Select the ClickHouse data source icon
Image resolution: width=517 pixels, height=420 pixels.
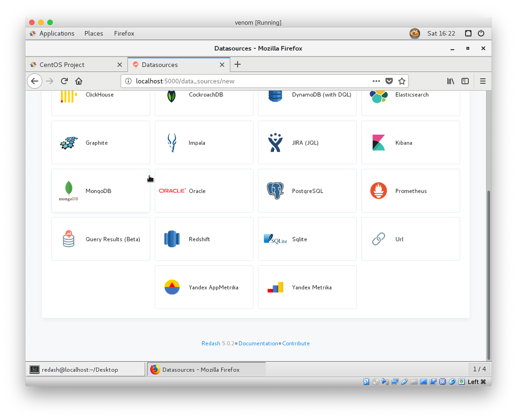pyautogui.click(x=69, y=96)
